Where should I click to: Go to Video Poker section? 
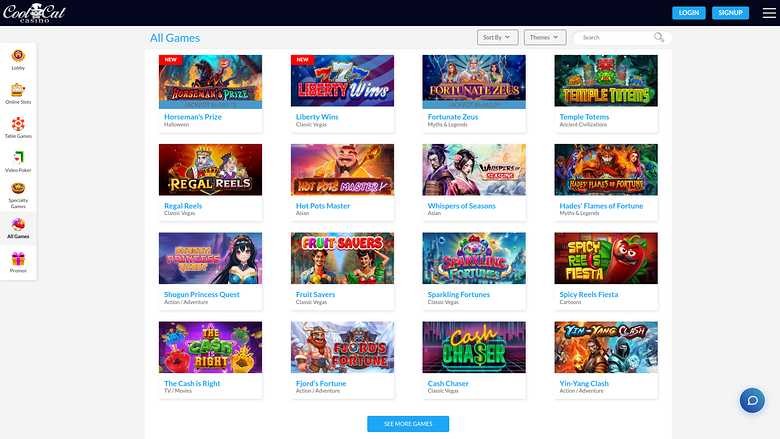(x=18, y=159)
